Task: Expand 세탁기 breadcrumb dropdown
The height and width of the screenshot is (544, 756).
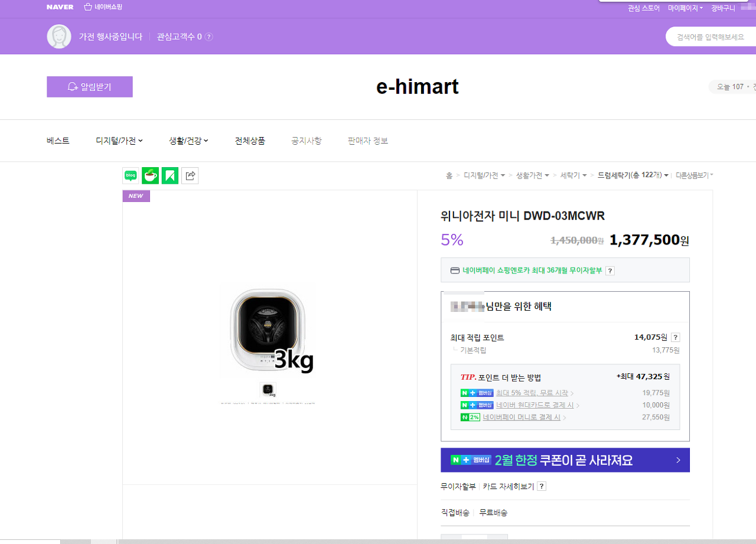Action: pyautogui.click(x=573, y=175)
